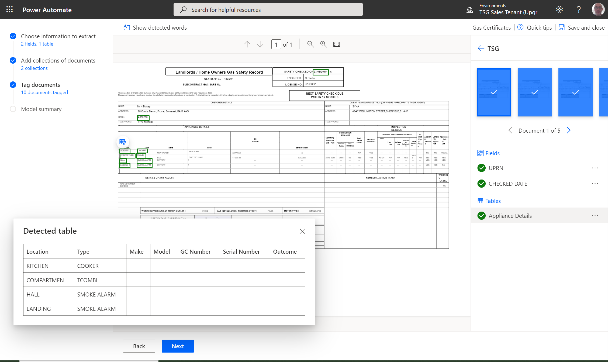
Task: Open the environment picker icon
Action: pos(470,10)
